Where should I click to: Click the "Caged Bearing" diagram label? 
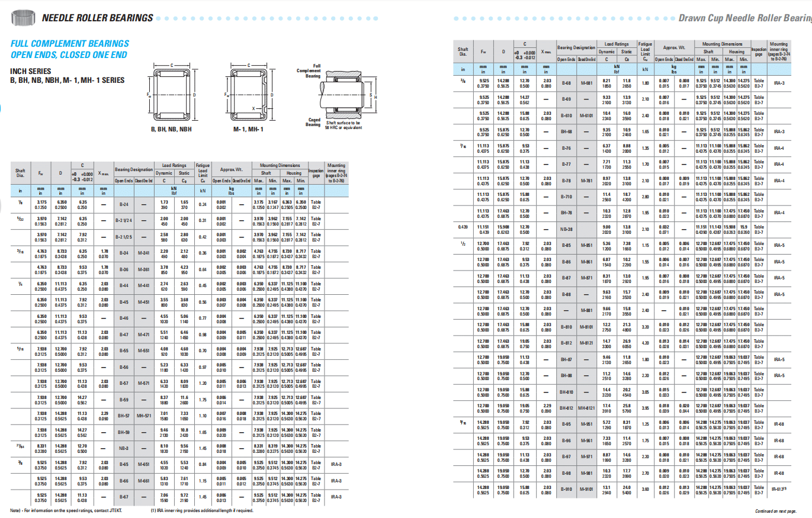coord(312,122)
